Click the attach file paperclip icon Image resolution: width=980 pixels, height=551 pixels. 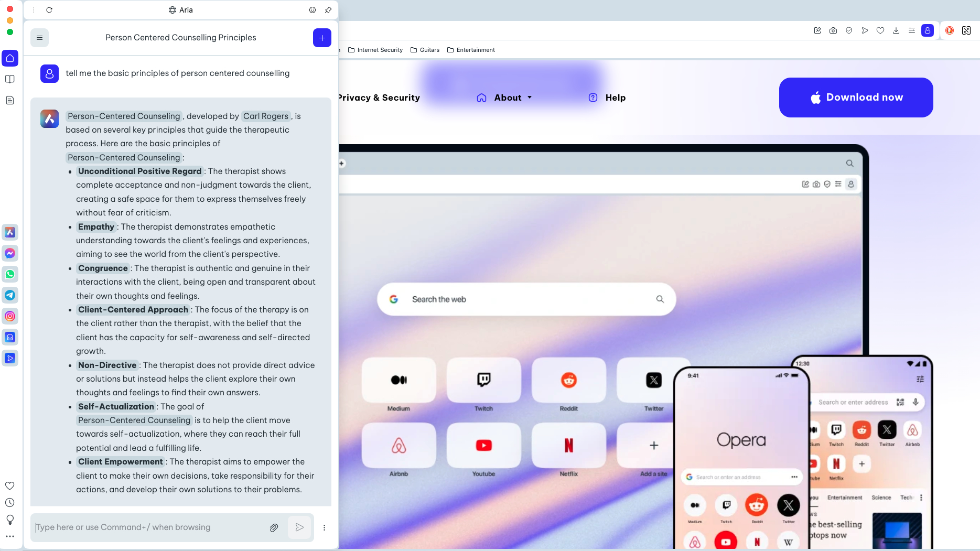coord(274,527)
